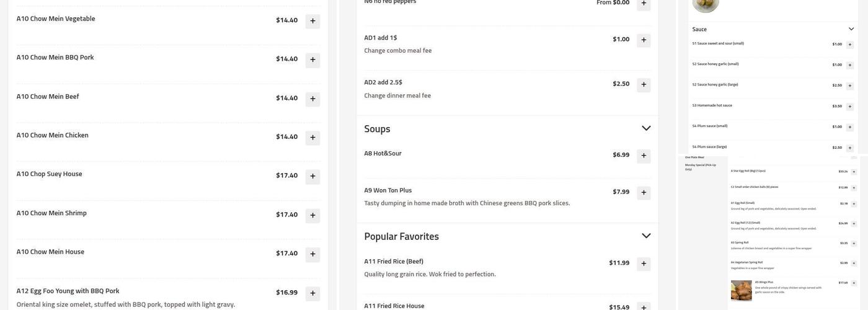Collapse the Soups section
The width and height of the screenshot is (868, 310).
(646, 128)
